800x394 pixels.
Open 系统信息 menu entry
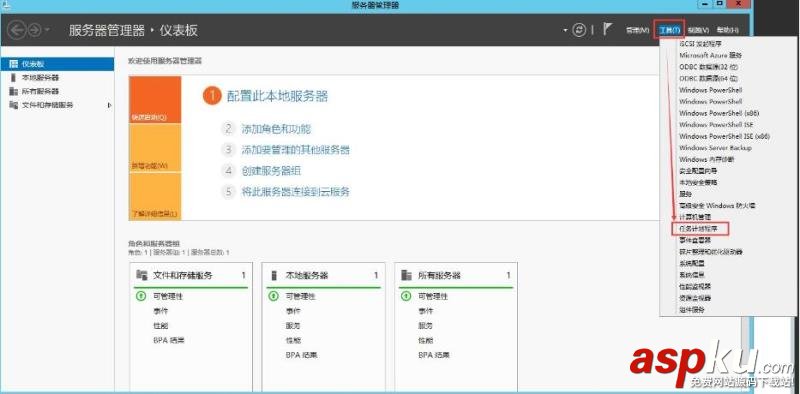[692, 275]
